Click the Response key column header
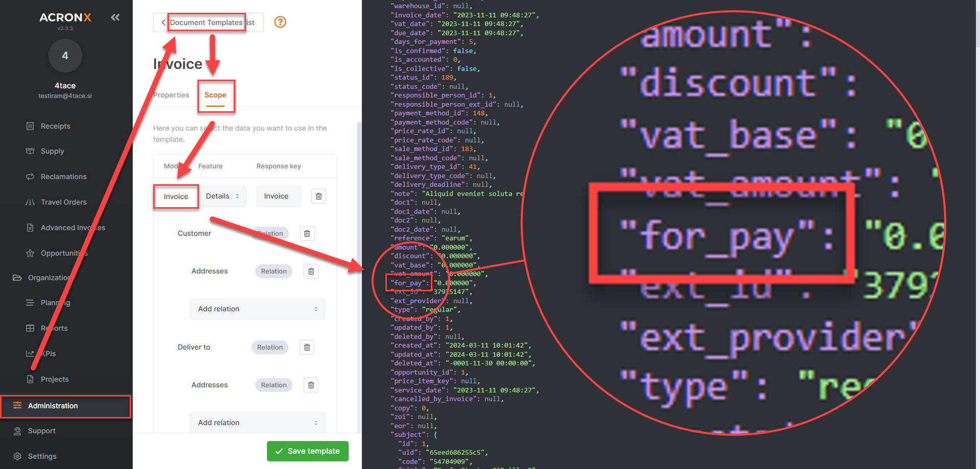This screenshot has width=980, height=469. coord(279,166)
